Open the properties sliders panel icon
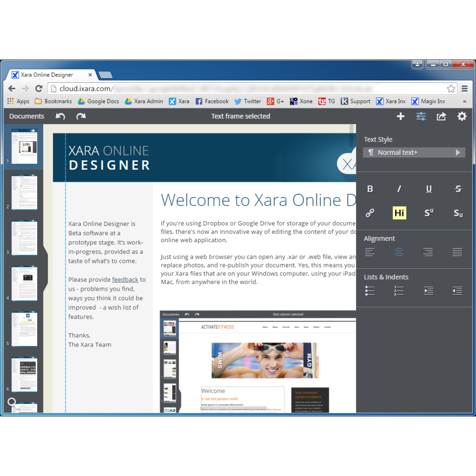476x476 pixels. click(x=421, y=116)
